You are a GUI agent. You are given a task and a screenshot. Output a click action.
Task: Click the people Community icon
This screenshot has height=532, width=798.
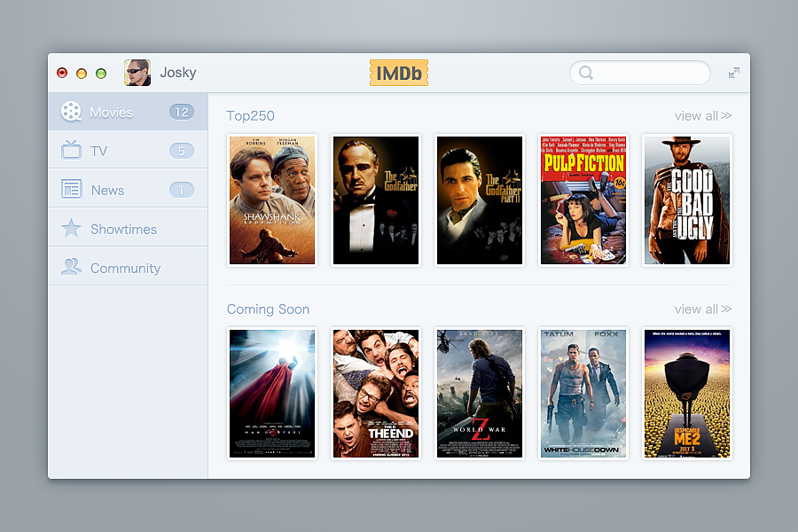point(71,267)
